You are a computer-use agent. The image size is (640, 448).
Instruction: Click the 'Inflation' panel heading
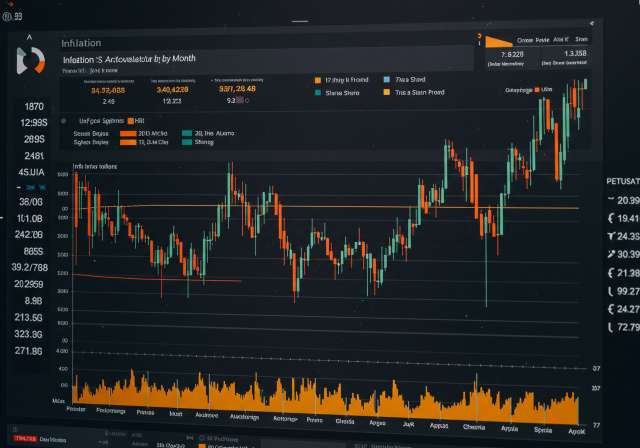(80, 43)
